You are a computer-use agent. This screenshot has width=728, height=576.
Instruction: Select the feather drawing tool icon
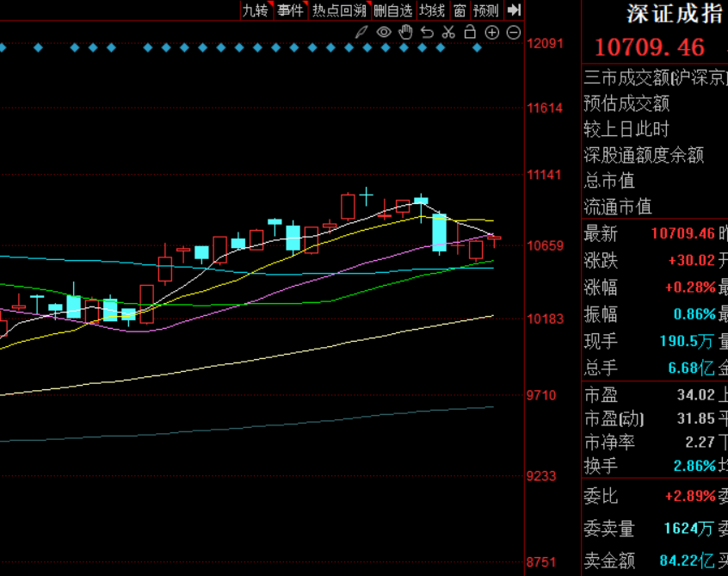(362, 33)
